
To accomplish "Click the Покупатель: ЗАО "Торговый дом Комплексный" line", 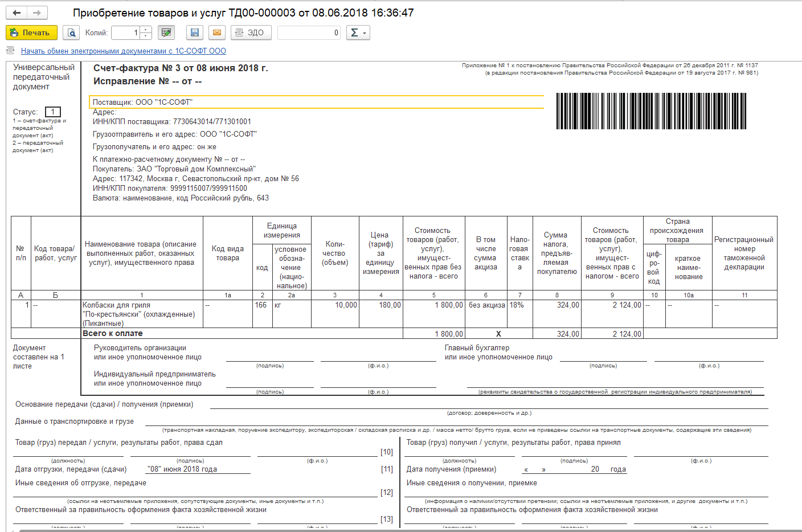I will point(174,169).
